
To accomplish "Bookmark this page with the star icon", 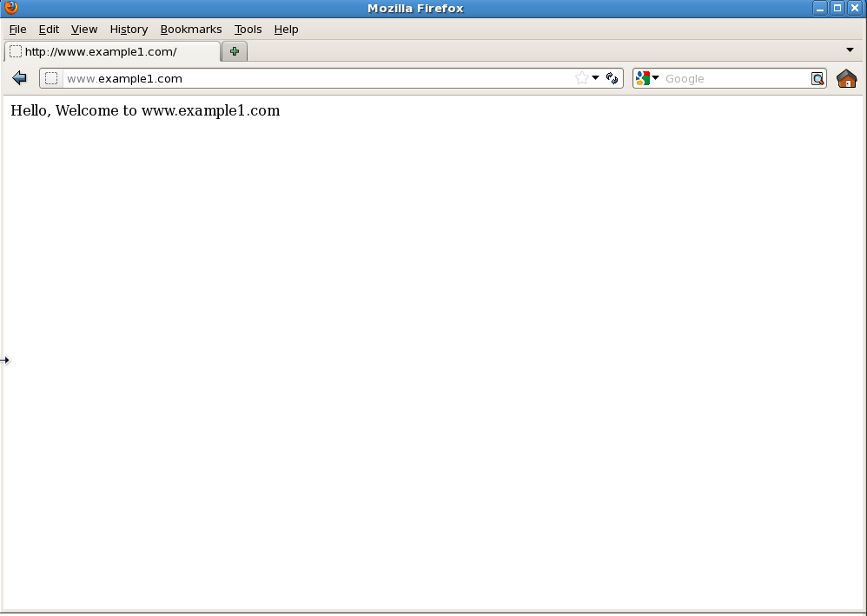I will point(582,78).
